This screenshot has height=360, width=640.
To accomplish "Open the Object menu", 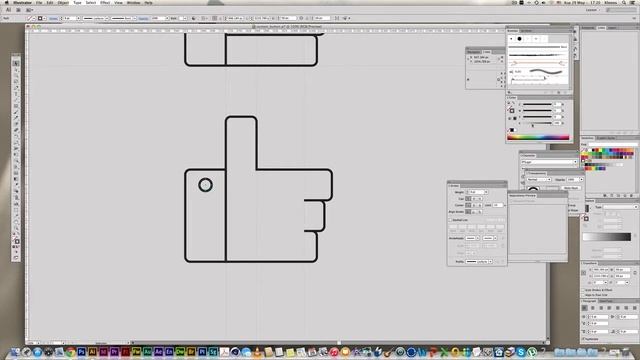I will (63, 2).
